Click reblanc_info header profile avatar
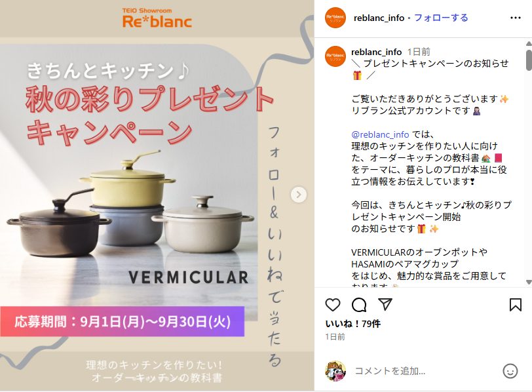 [x=335, y=17]
